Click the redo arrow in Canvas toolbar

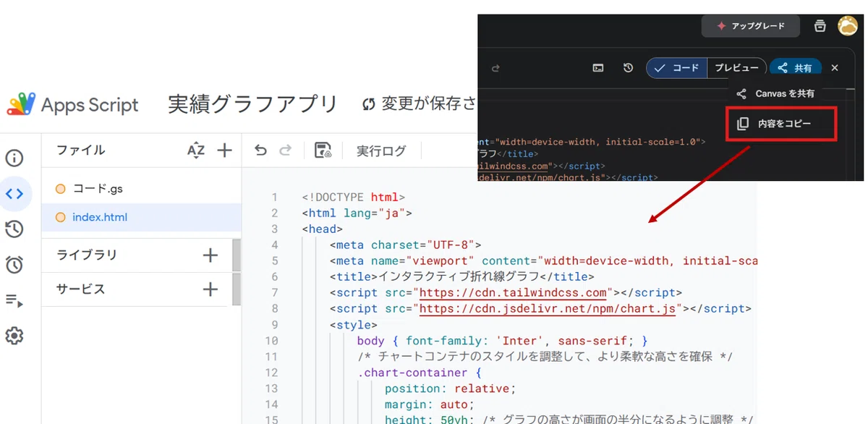click(495, 68)
